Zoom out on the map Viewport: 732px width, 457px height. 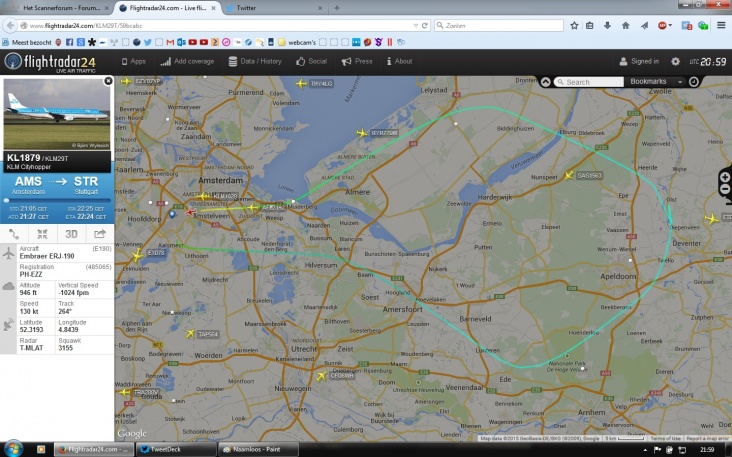coord(725,189)
